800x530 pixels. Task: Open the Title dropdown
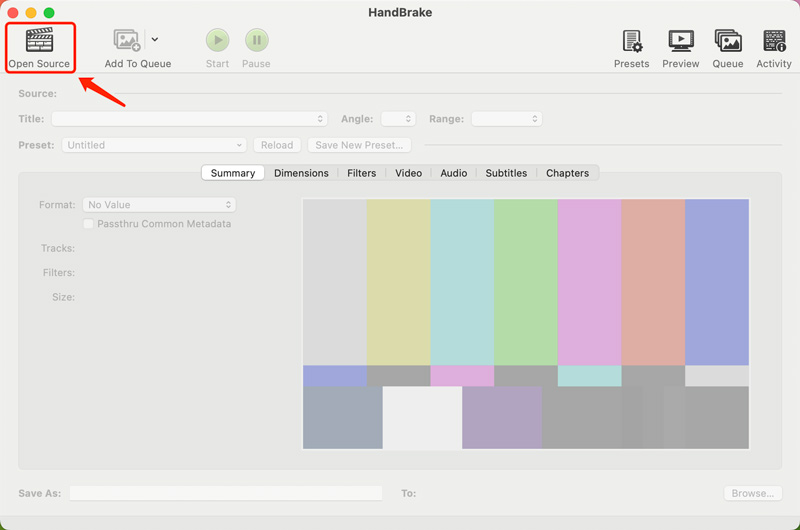point(189,119)
